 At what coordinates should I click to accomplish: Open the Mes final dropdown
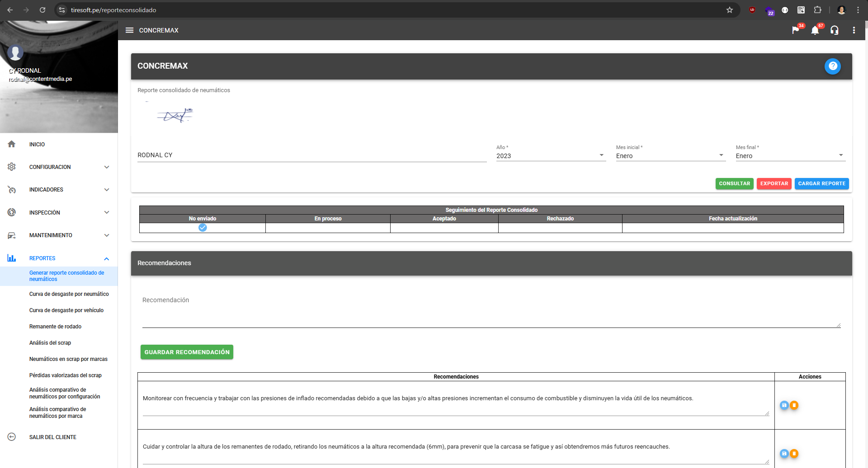[x=790, y=156]
